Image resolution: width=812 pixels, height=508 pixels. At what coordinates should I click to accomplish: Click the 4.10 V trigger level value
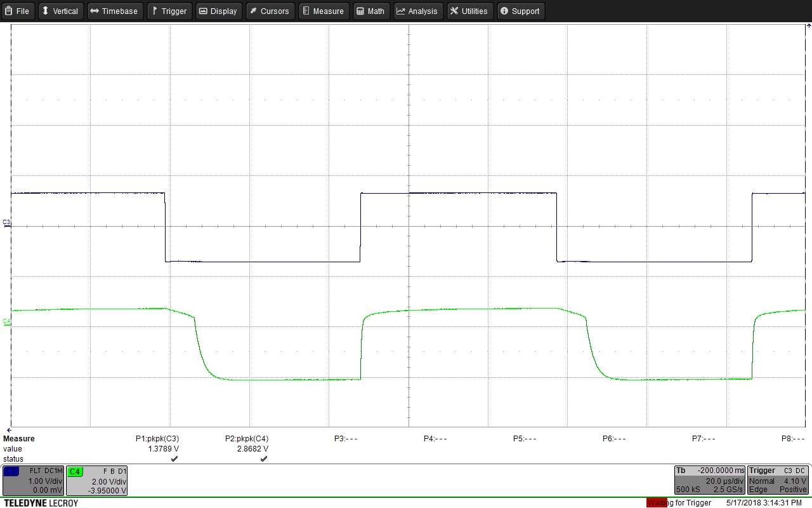point(795,481)
